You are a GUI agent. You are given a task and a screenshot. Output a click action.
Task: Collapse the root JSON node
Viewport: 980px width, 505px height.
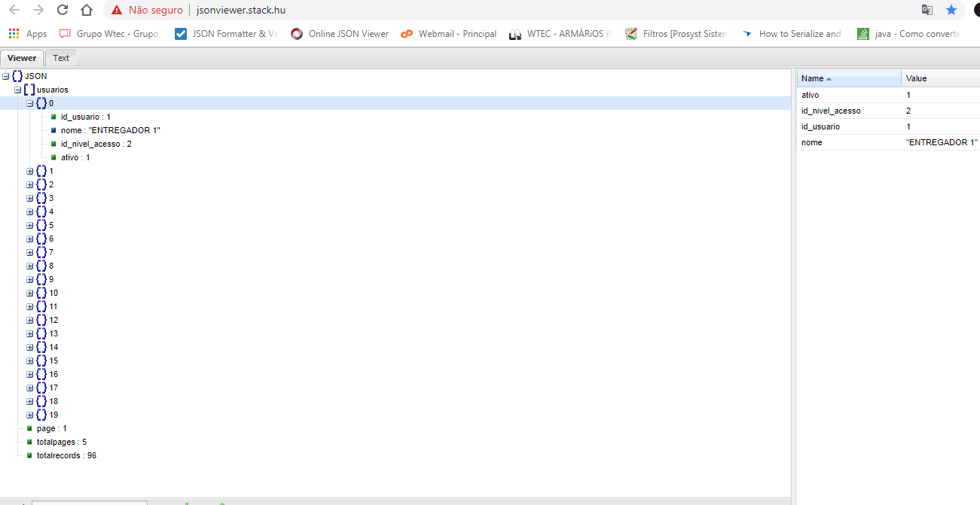[6, 76]
